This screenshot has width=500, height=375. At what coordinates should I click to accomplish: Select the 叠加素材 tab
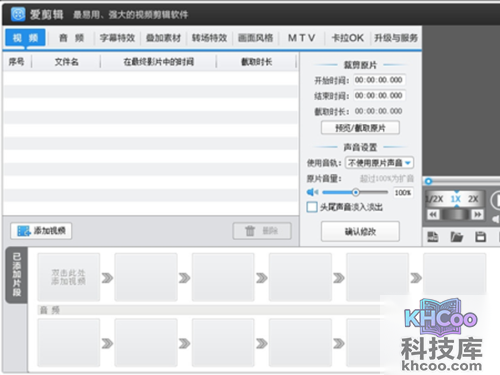tap(163, 38)
